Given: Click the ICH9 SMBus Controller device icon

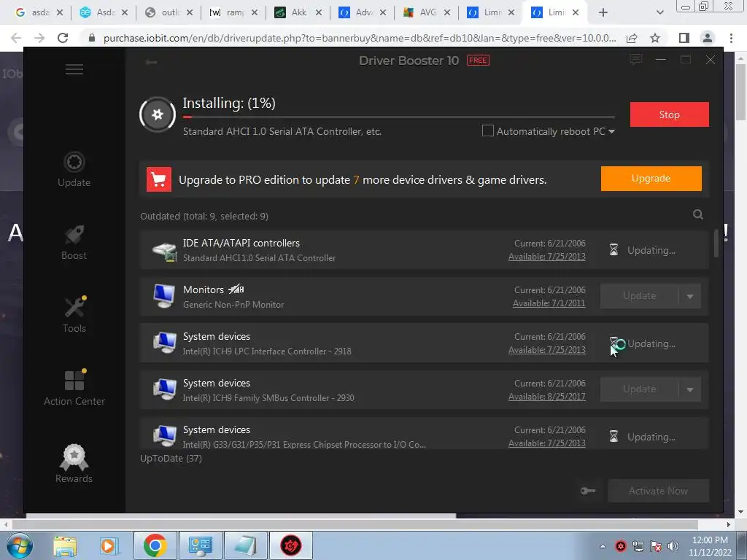Looking at the screenshot, I should [x=164, y=389].
